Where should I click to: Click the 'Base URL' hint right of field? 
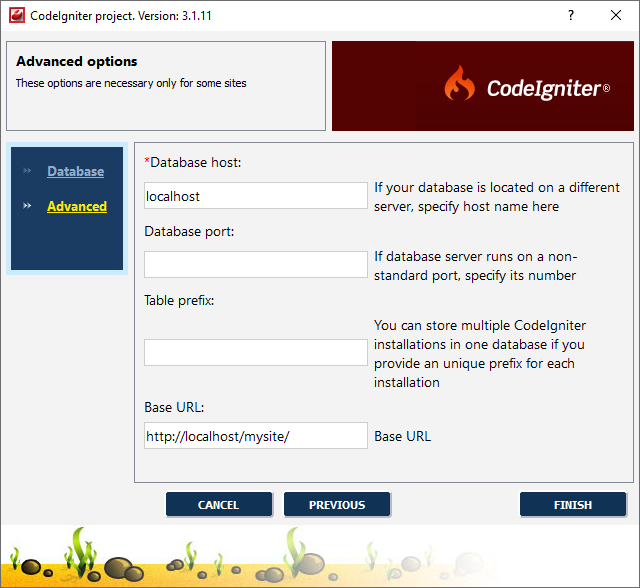pos(402,436)
